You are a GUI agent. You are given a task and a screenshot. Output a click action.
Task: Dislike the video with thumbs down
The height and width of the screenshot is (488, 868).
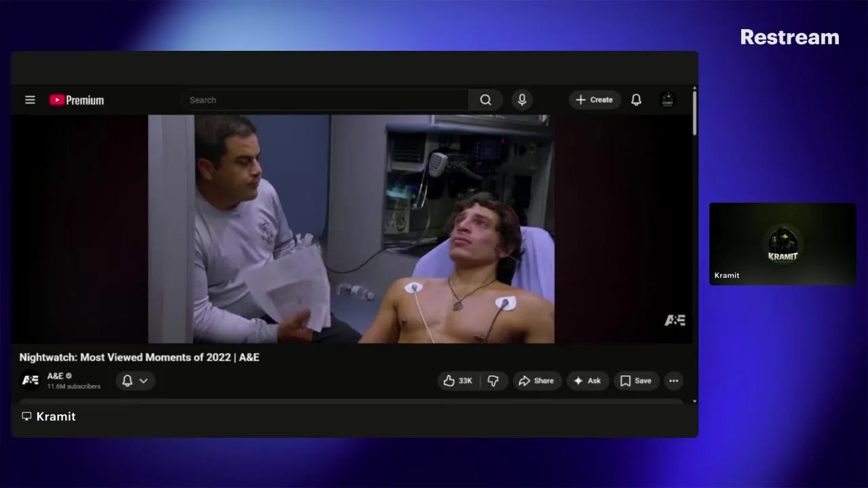coord(493,381)
